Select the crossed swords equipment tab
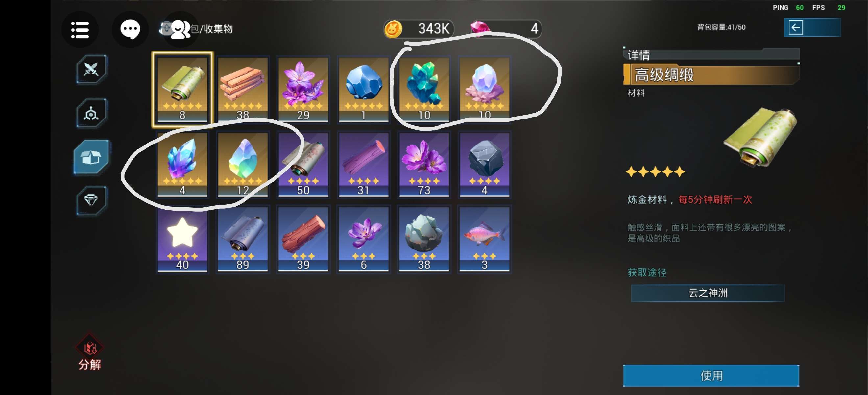Image resolution: width=868 pixels, height=395 pixels. (x=91, y=69)
